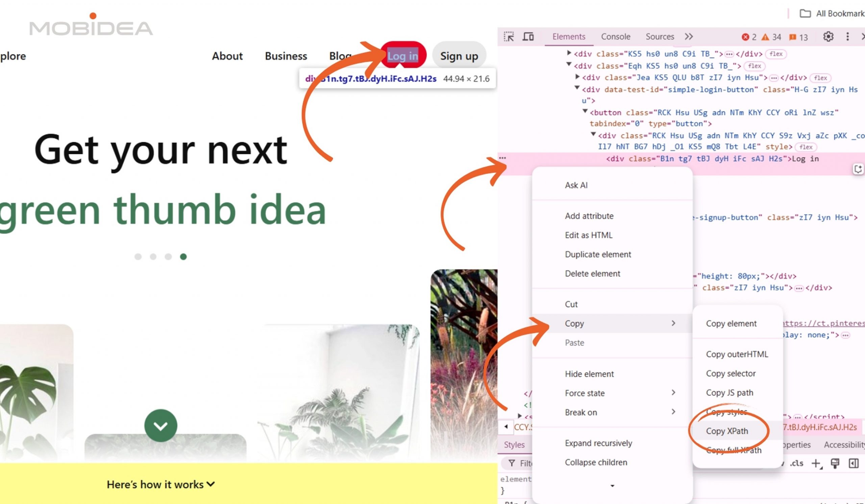Select Add attribute in context menu
The width and height of the screenshot is (865, 504).
(612, 216)
